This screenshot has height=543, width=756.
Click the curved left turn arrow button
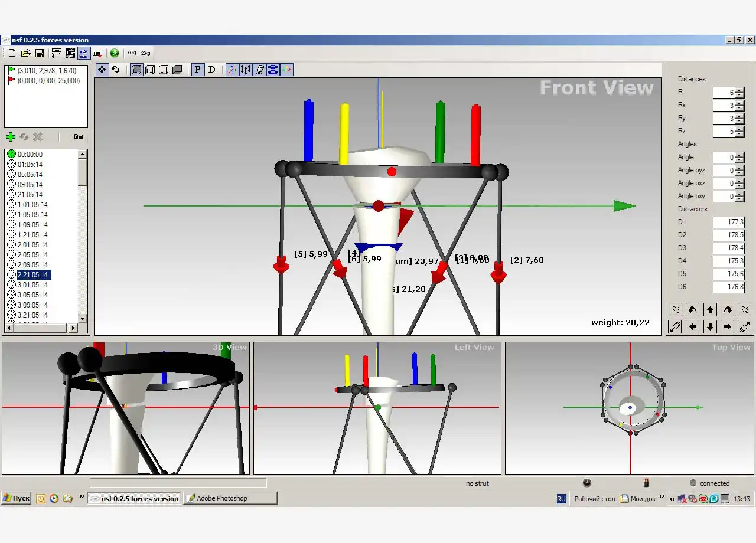click(x=693, y=310)
